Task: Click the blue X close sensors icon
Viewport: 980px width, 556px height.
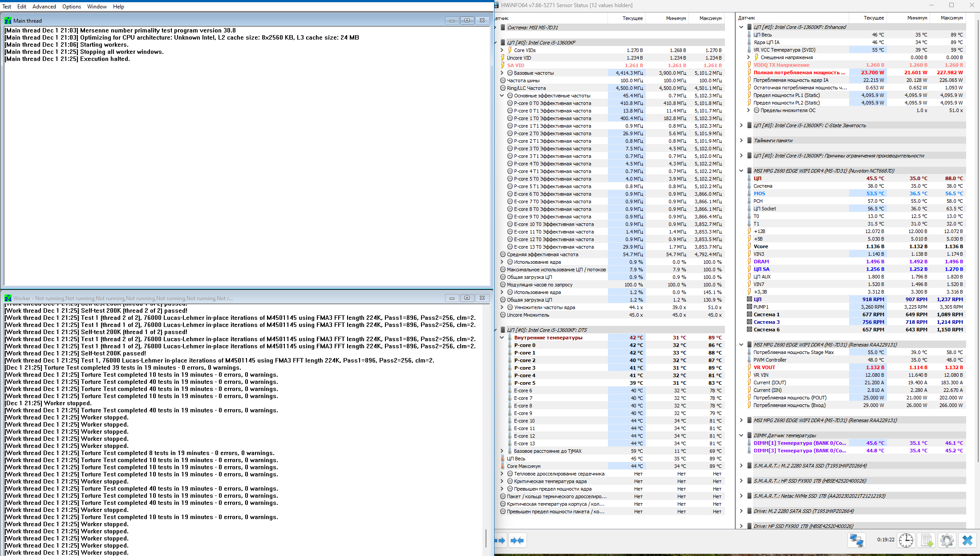Action: (968, 540)
